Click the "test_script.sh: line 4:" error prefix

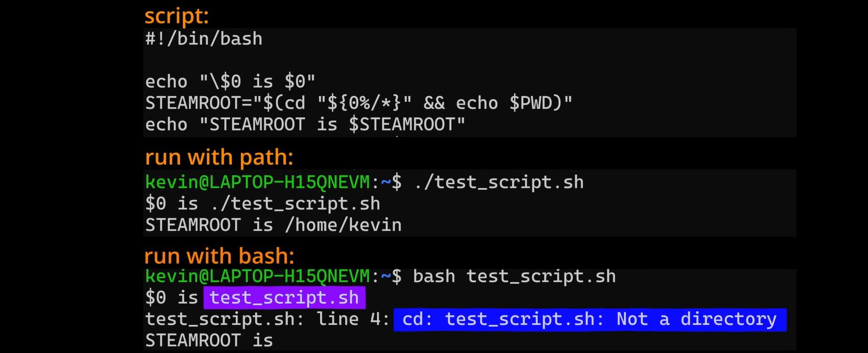[x=268, y=319]
